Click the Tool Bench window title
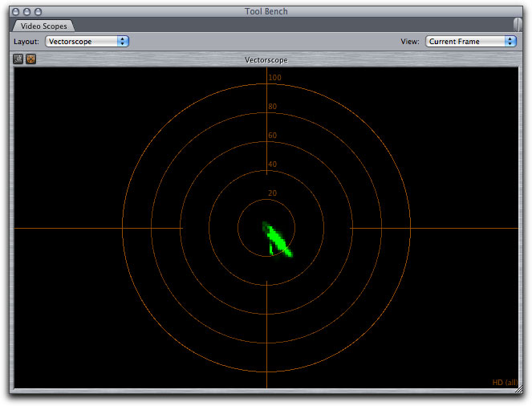 (x=266, y=11)
